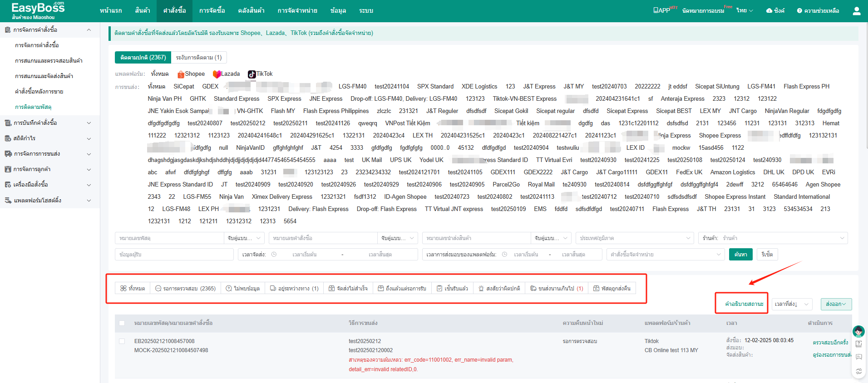Click เครื่องมือสั่งซื้อ sidebar icon
868x383 pixels.
click(x=8, y=185)
